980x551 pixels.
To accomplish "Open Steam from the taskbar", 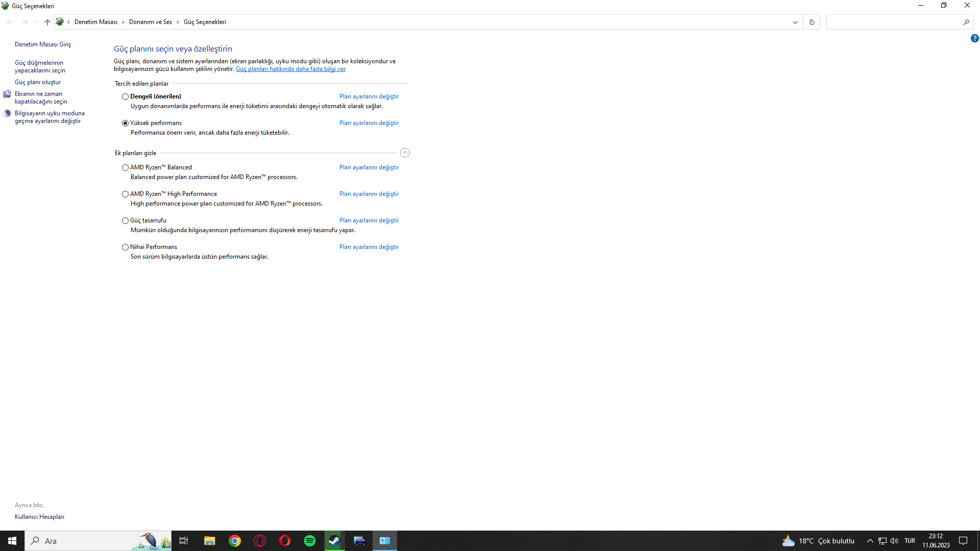I will 334,541.
